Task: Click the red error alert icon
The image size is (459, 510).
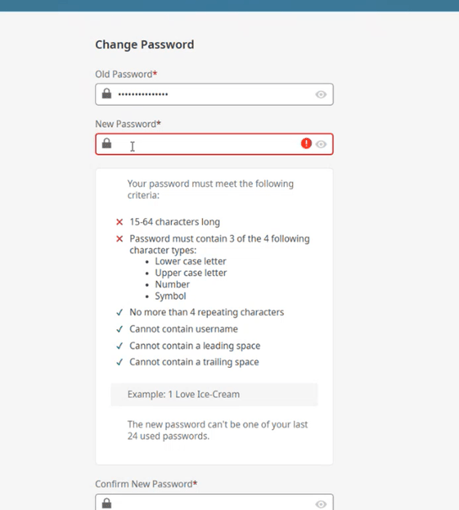Action: 306,144
